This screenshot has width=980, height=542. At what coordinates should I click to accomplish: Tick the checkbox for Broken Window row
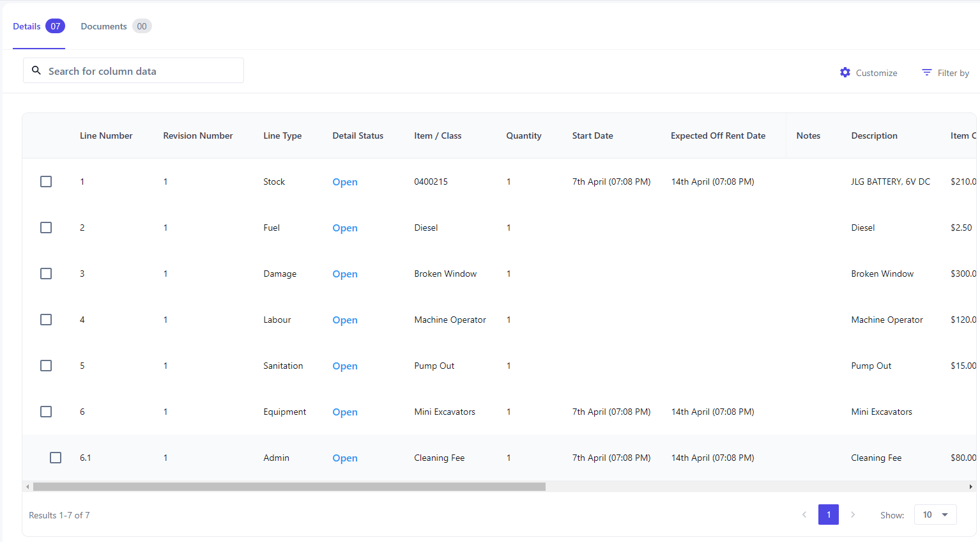(46, 274)
